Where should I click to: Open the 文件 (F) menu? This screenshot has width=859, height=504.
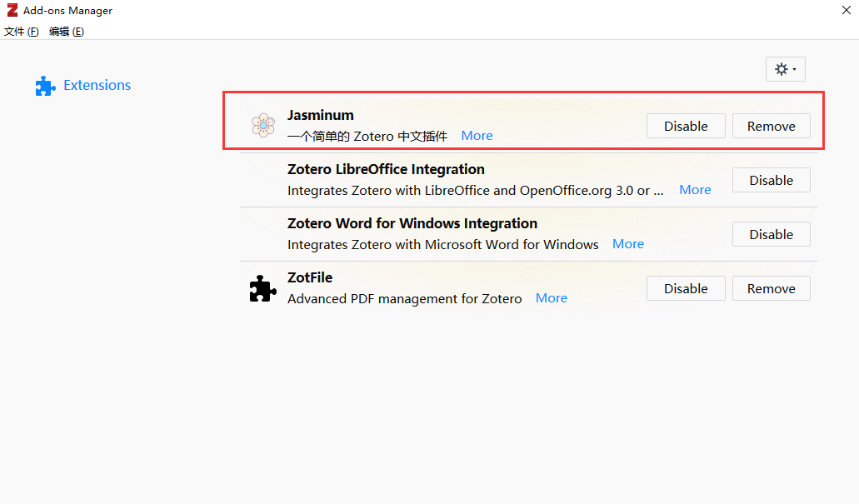coord(22,31)
